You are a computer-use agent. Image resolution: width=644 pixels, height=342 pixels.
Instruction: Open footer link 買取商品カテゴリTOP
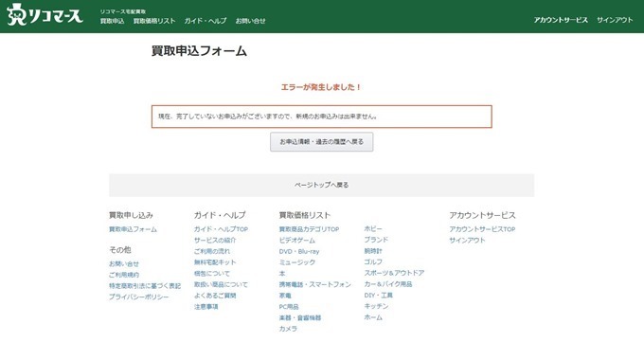[309, 229]
